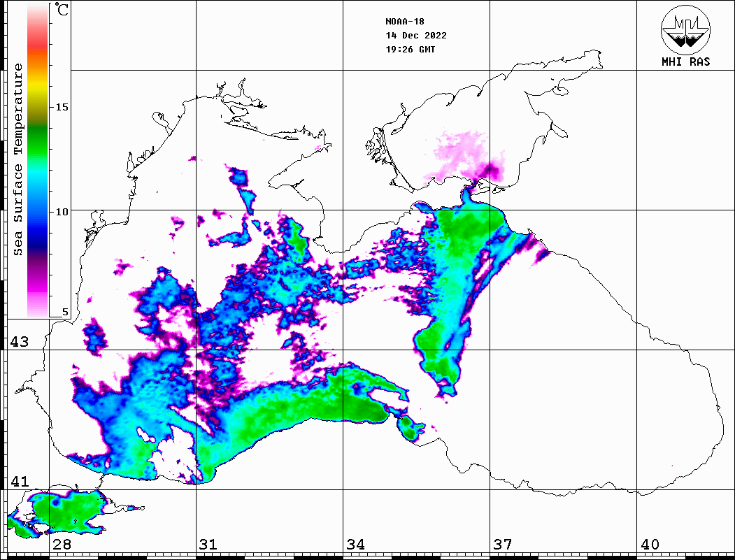
Task: Click the longitude label '31'
Action: point(208,545)
